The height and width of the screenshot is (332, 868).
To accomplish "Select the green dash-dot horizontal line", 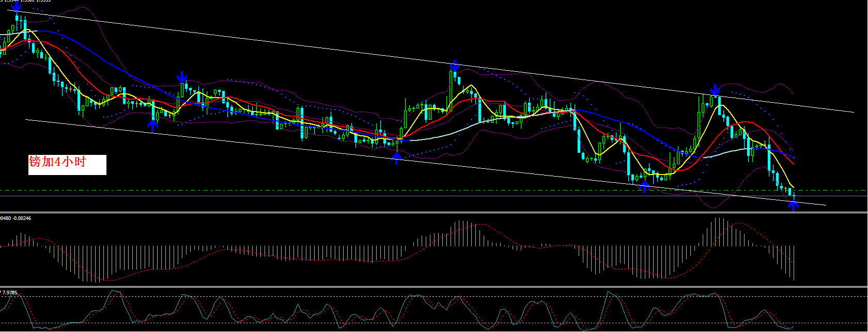I will click(434, 191).
